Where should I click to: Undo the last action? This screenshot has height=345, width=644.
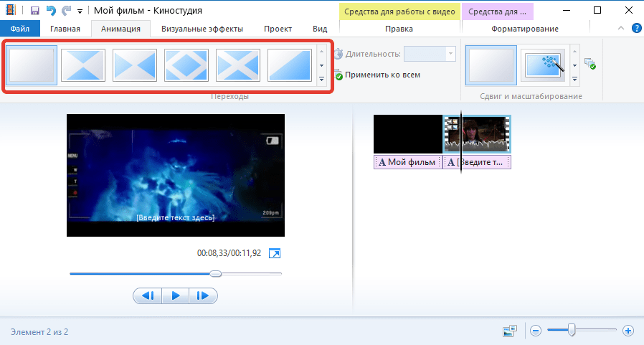pyautogui.click(x=51, y=11)
